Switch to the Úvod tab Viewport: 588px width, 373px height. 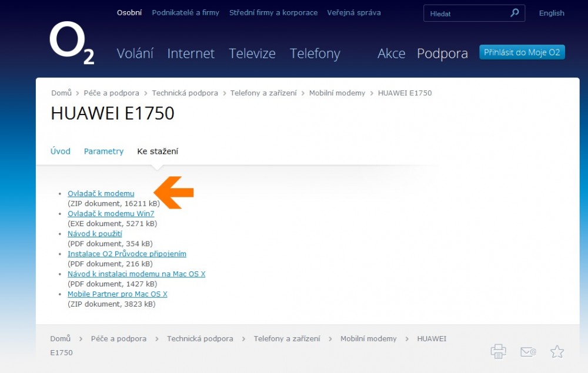pos(60,151)
